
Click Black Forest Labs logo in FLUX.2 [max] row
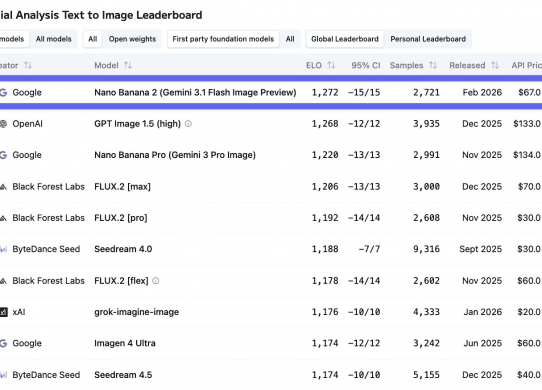[3, 187]
